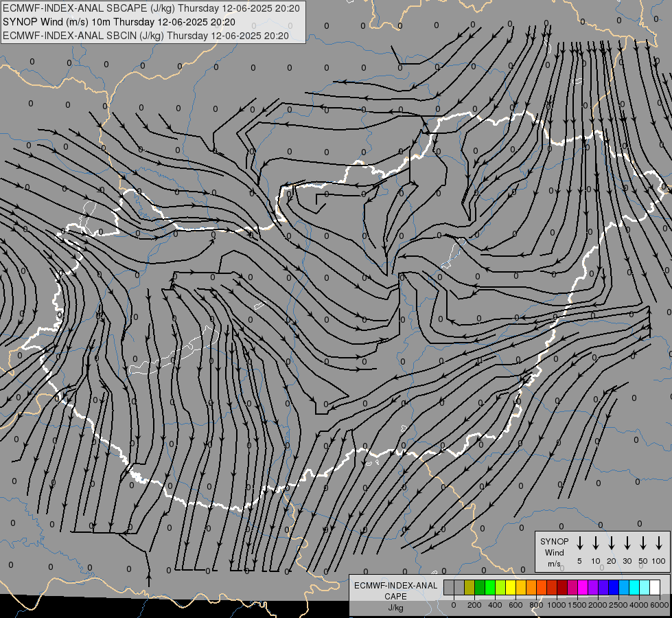The height and width of the screenshot is (618, 672).
Task: Pick the crimson-pink swatch left of 1500
Action: (572, 587)
